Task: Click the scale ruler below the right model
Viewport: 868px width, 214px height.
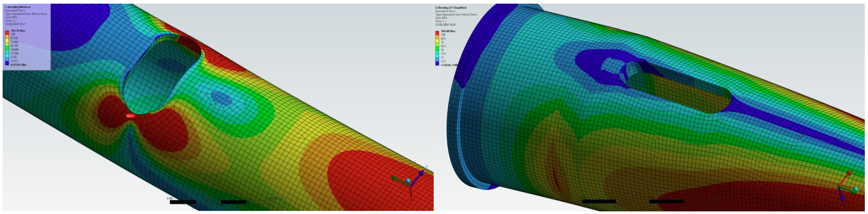Action: (633, 201)
